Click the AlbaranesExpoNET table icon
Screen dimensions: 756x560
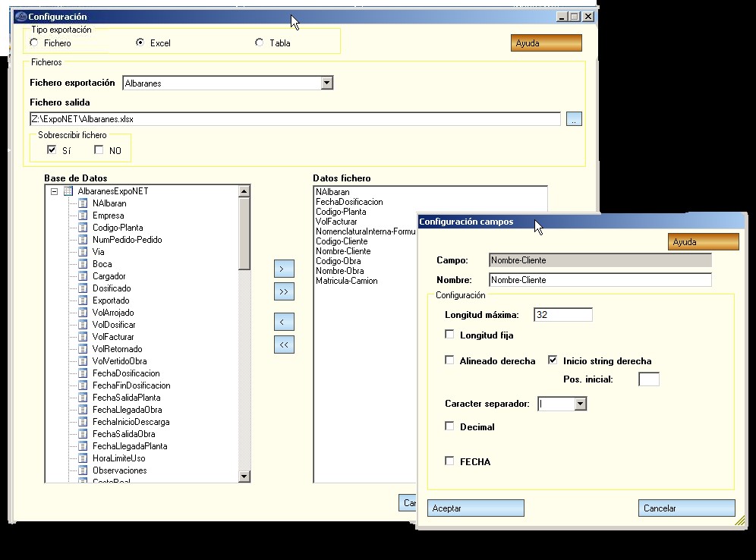[68, 191]
